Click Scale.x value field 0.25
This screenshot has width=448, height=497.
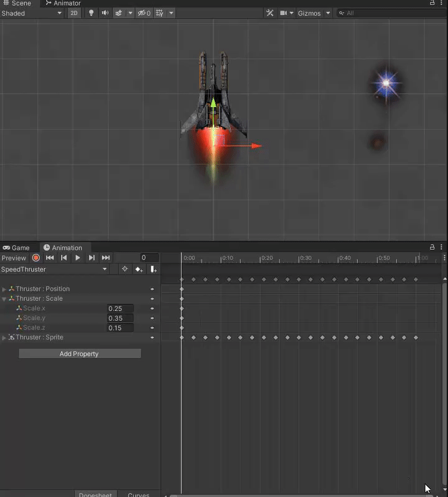120,308
